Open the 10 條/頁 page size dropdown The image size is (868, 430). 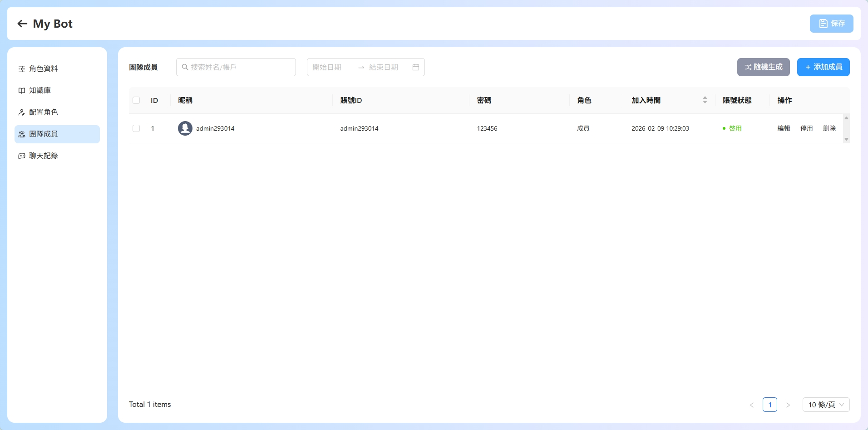click(x=826, y=405)
